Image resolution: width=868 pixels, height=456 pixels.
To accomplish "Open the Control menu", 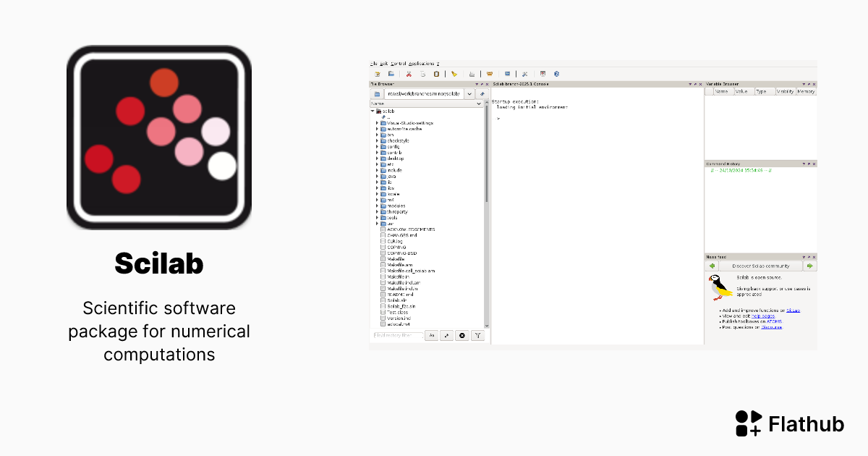I will (x=398, y=64).
